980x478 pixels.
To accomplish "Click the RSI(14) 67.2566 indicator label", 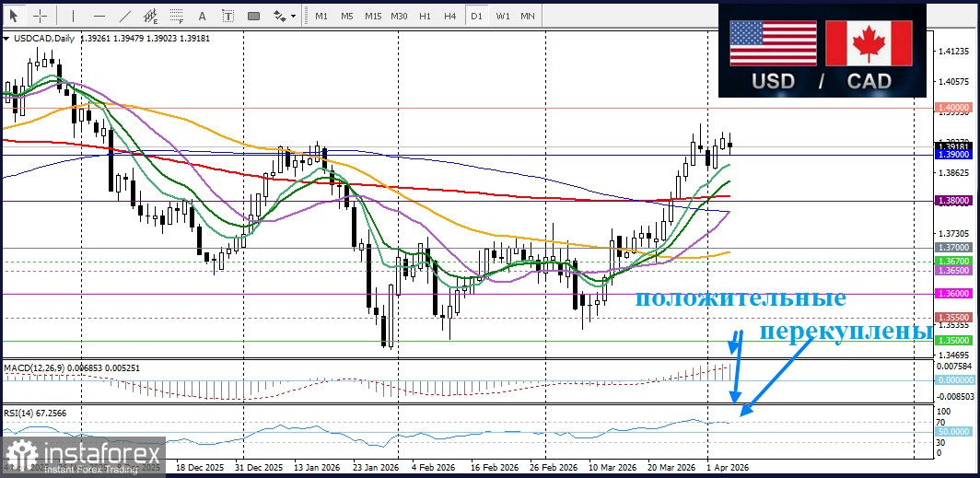I will [36, 413].
